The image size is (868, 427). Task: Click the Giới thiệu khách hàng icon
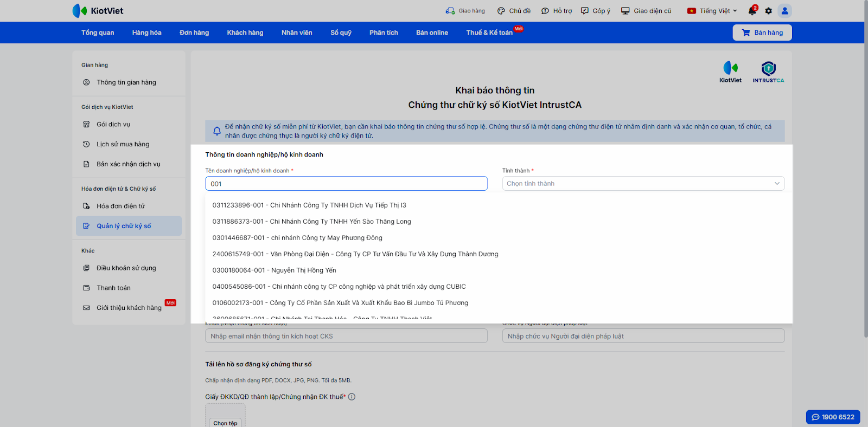tap(86, 308)
